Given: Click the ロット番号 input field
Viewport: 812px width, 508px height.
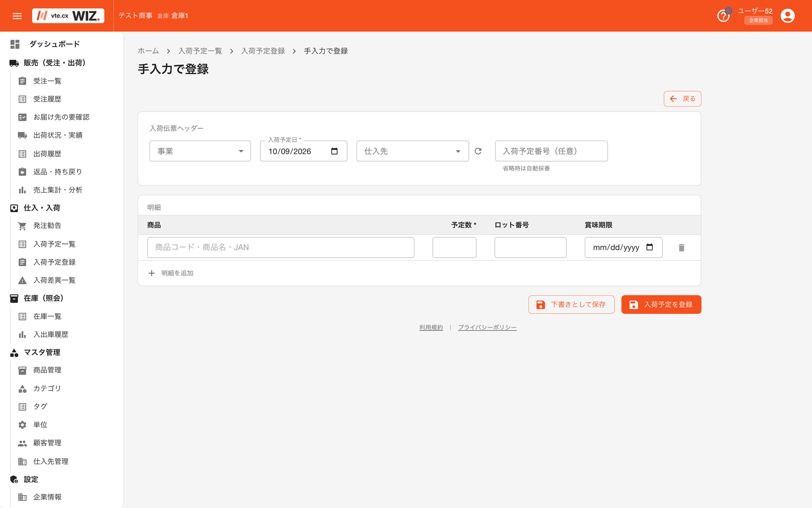Looking at the screenshot, I should tap(530, 247).
